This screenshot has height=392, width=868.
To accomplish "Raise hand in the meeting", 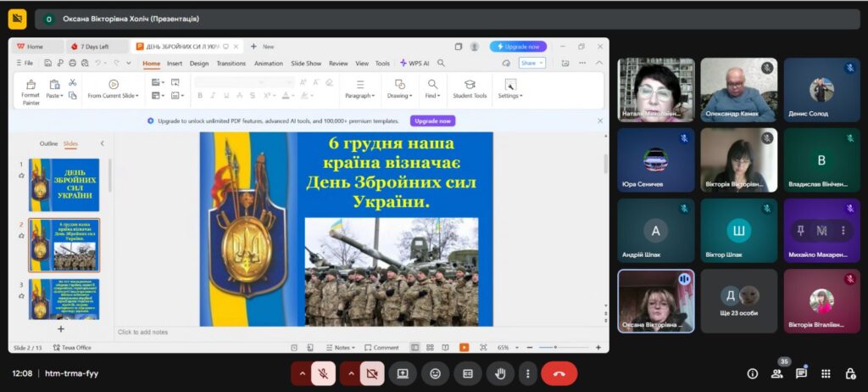I will 500,373.
